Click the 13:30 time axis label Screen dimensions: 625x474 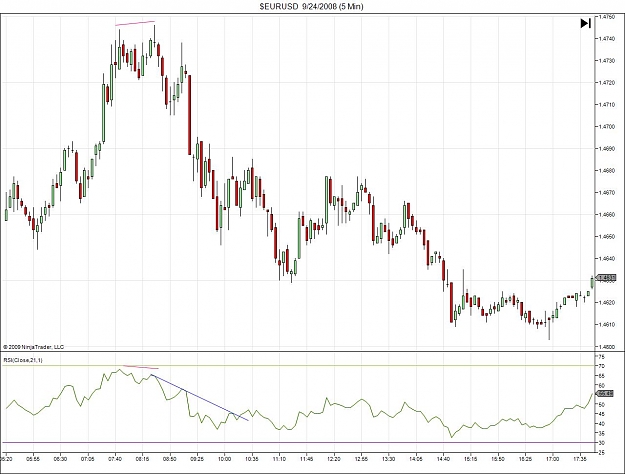389,459
